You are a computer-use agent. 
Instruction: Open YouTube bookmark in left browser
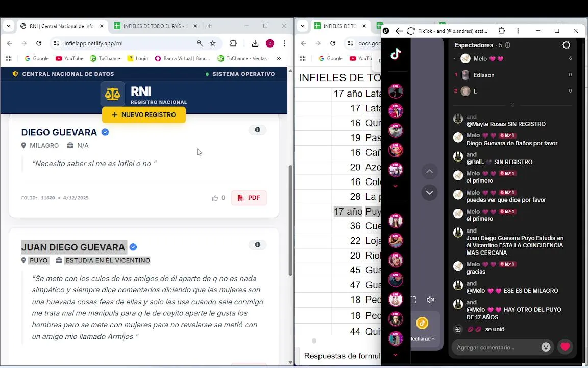[x=69, y=59]
